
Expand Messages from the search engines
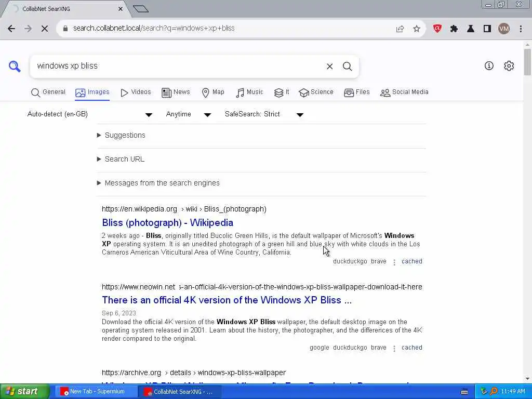point(158,183)
